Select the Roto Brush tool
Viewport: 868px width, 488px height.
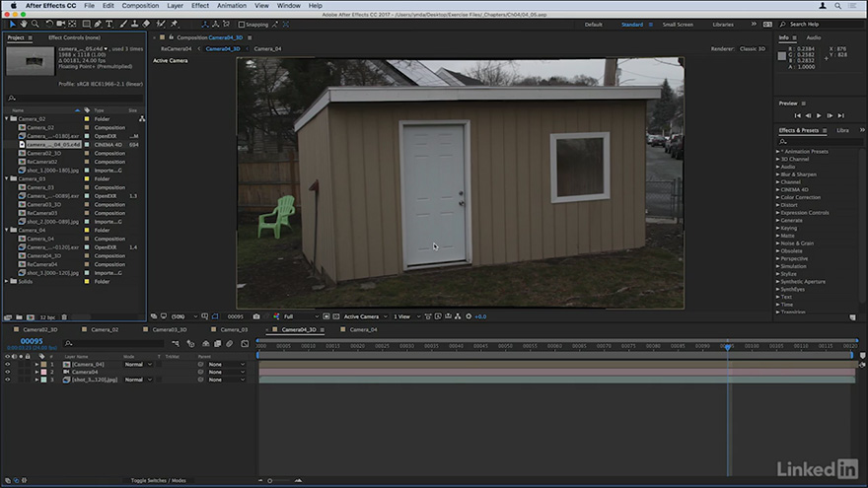click(161, 24)
